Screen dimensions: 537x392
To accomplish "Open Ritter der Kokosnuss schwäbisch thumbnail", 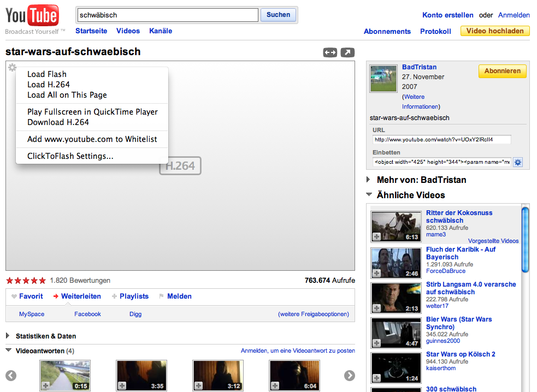I will (x=396, y=226).
